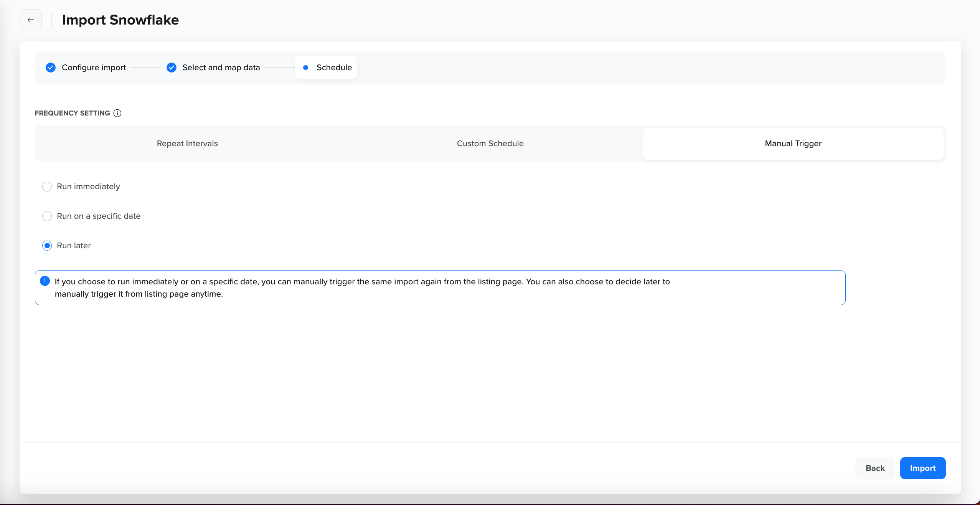Click the Run later label text
Image resolution: width=980 pixels, height=505 pixels.
74,246
